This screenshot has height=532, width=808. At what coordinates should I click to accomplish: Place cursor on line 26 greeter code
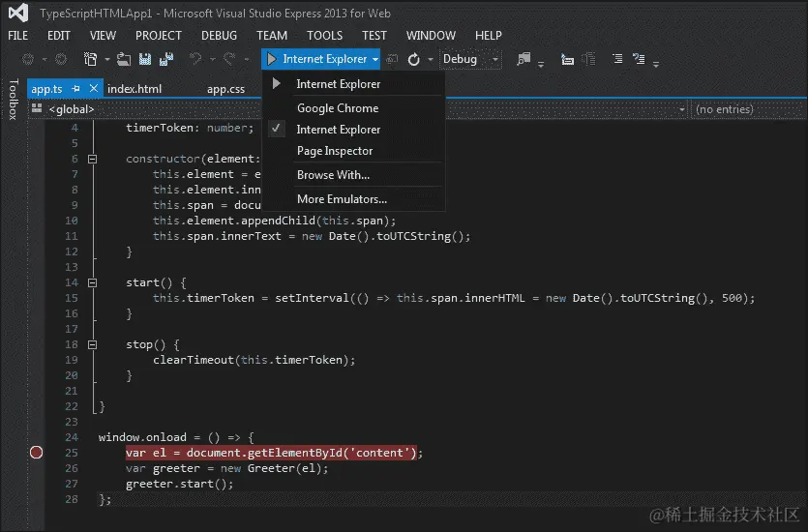click(x=226, y=468)
